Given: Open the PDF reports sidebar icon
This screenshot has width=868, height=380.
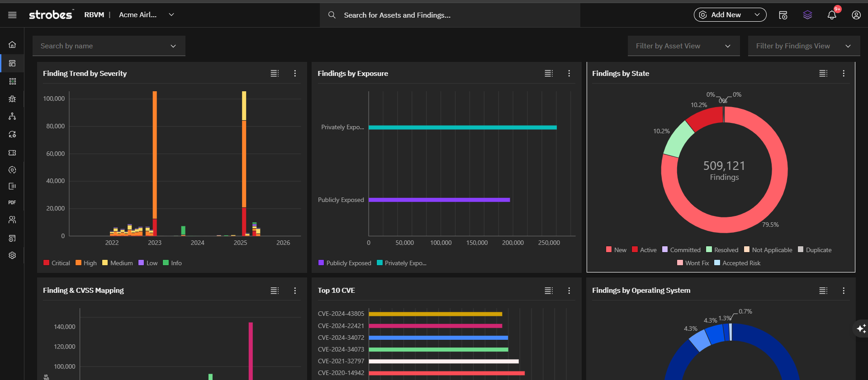Looking at the screenshot, I should (12, 202).
